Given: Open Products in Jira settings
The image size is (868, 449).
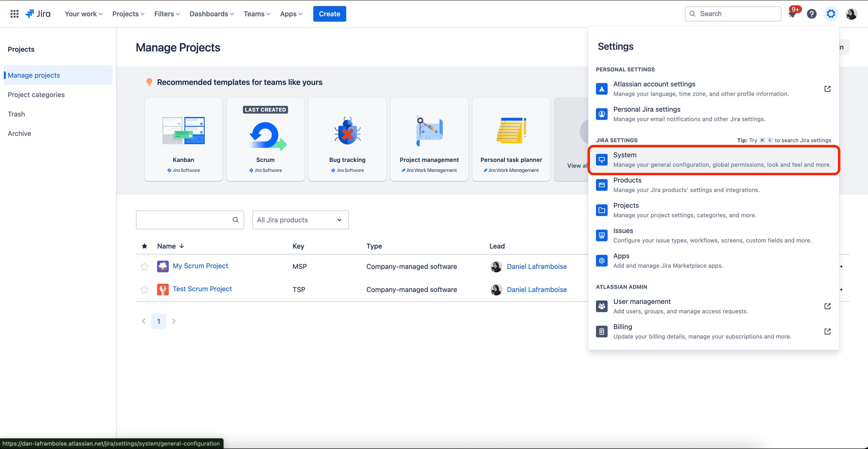Looking at the screenshot, I should 714,185.
